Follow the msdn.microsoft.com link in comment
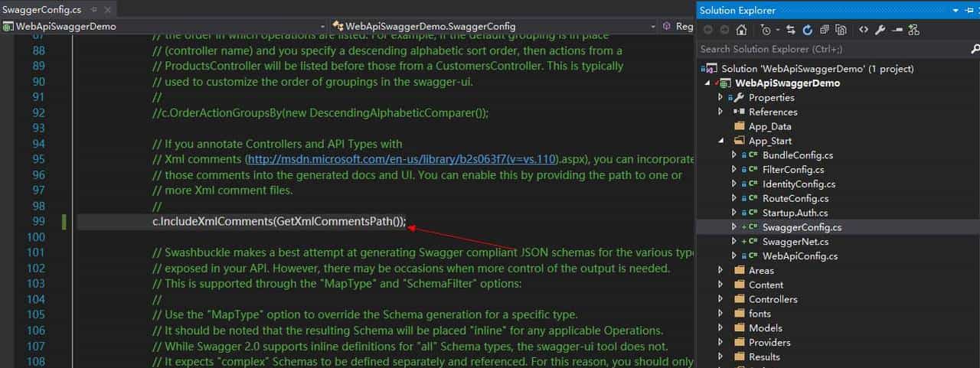 coord(402,160)
